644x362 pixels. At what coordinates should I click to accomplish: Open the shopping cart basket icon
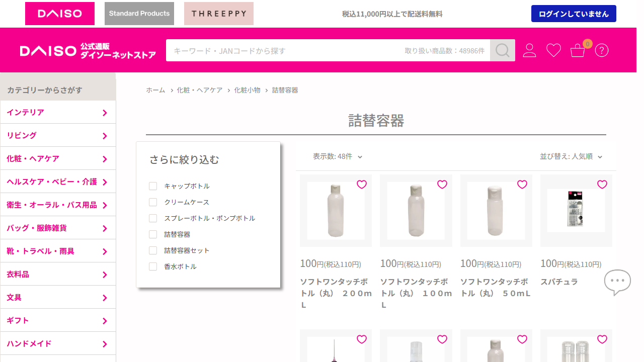coord(578,50)
